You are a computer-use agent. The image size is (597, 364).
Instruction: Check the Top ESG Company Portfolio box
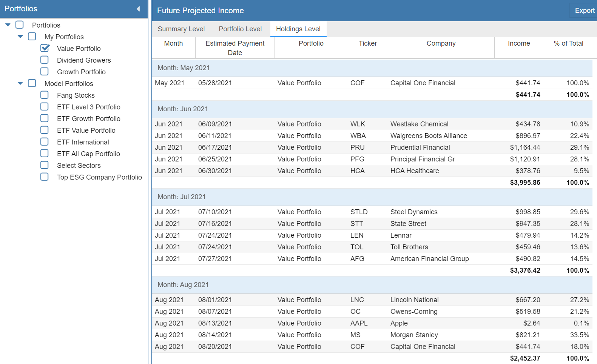pyautogui.click(x=45, y=177)
